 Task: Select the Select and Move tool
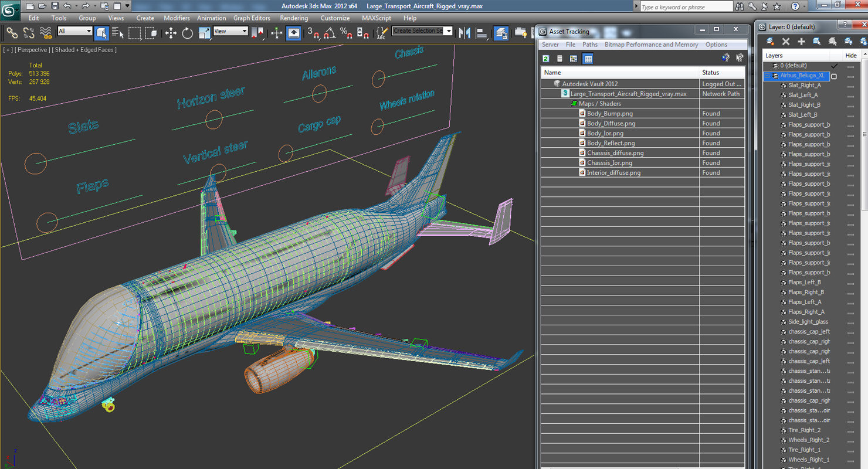[x=171, y=33]
